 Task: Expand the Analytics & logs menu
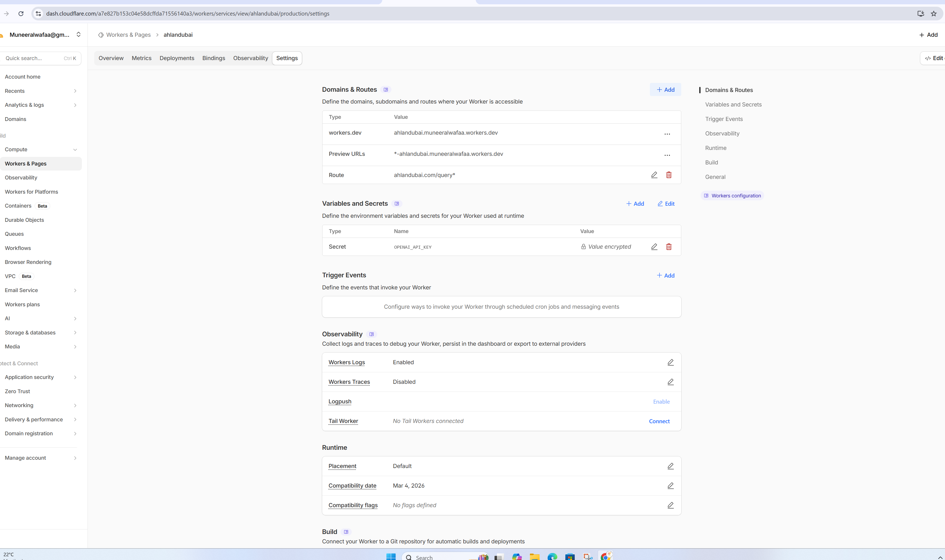tap(75, 105)
